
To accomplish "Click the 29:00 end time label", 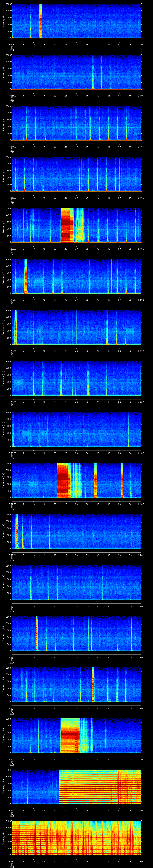I will point(141,351).
